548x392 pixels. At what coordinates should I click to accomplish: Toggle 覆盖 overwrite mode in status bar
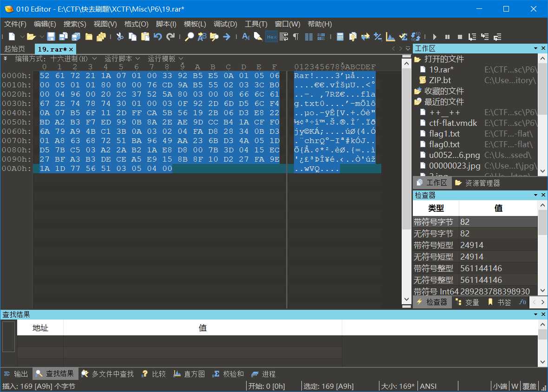529,386
